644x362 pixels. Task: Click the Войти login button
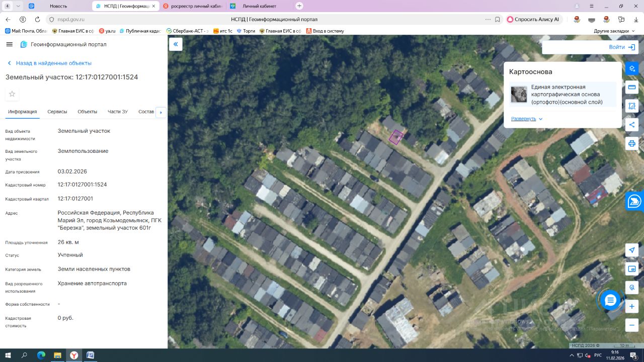point(622,47)
